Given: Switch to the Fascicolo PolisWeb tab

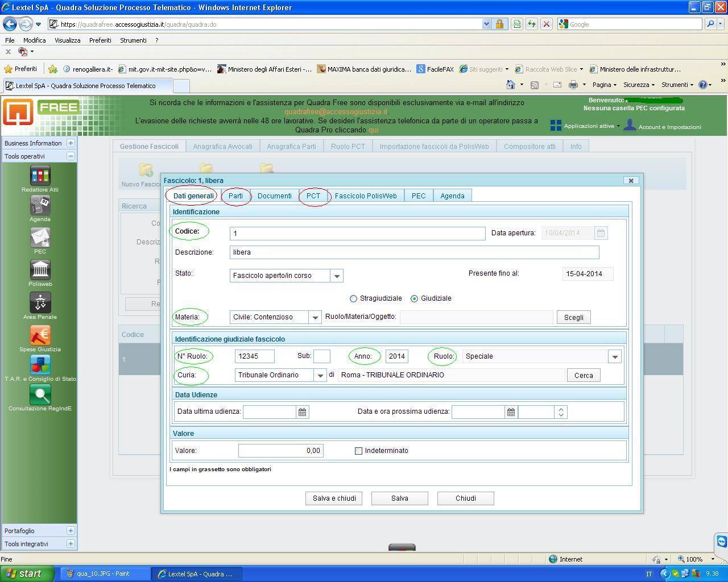Looking at the screenshot, I should 366,196.
